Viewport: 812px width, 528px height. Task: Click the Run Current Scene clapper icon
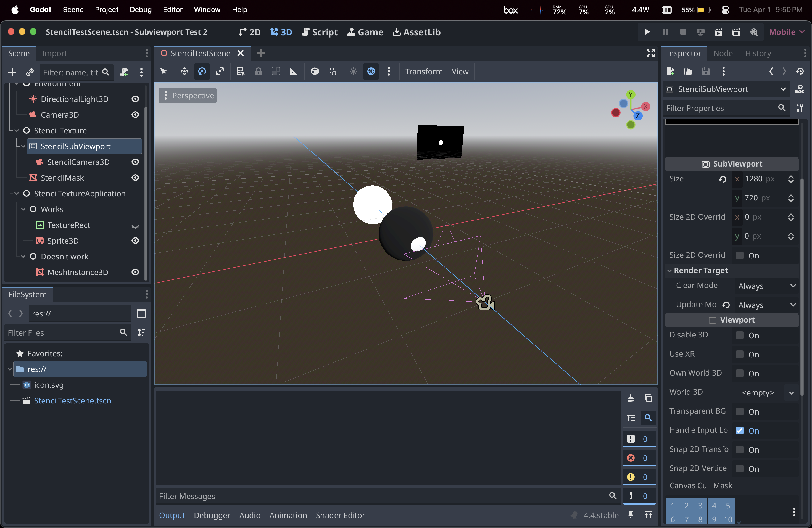718,32
